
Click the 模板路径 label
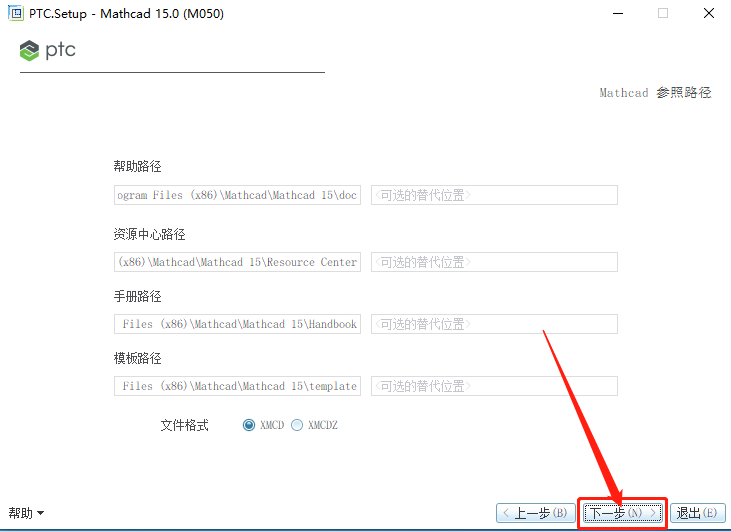(138, 359)
